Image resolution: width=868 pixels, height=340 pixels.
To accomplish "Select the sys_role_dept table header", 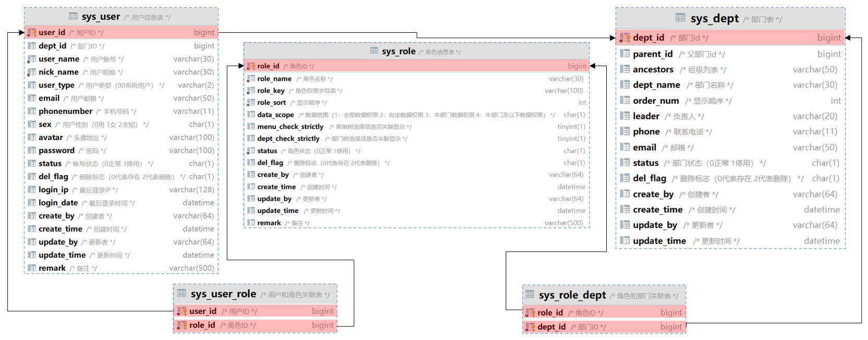I will [604, 295].
